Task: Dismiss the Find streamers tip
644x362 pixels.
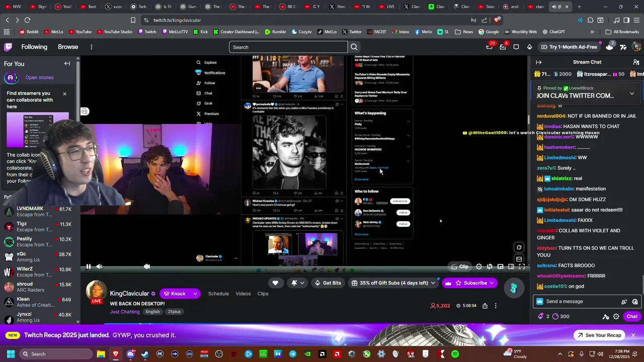Action: point(64,94)
